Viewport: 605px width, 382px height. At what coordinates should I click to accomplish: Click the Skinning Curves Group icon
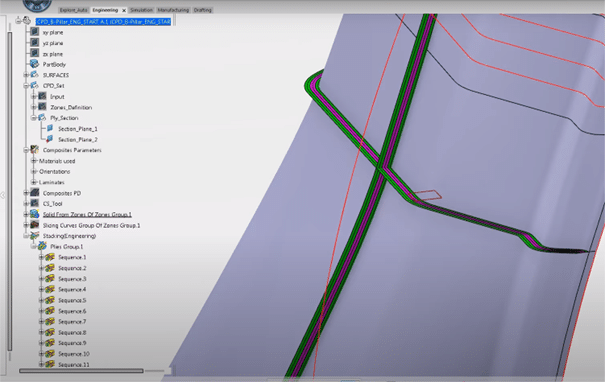35,225
